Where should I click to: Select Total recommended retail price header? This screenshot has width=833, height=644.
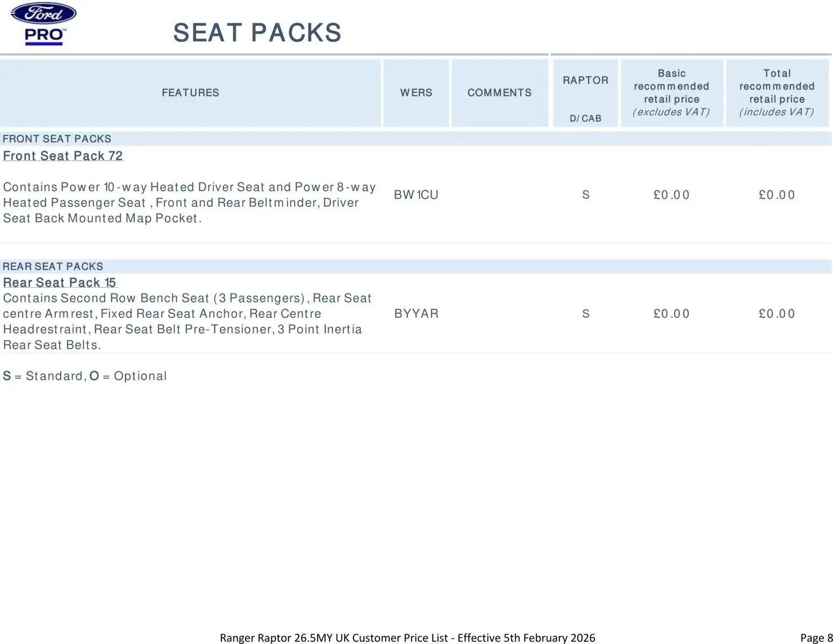777,93
